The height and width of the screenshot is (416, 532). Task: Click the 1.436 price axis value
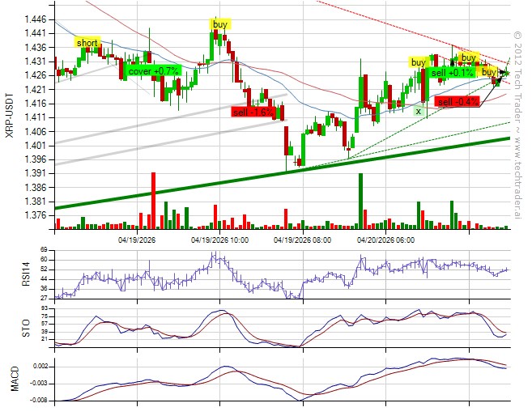coord(35,48)
